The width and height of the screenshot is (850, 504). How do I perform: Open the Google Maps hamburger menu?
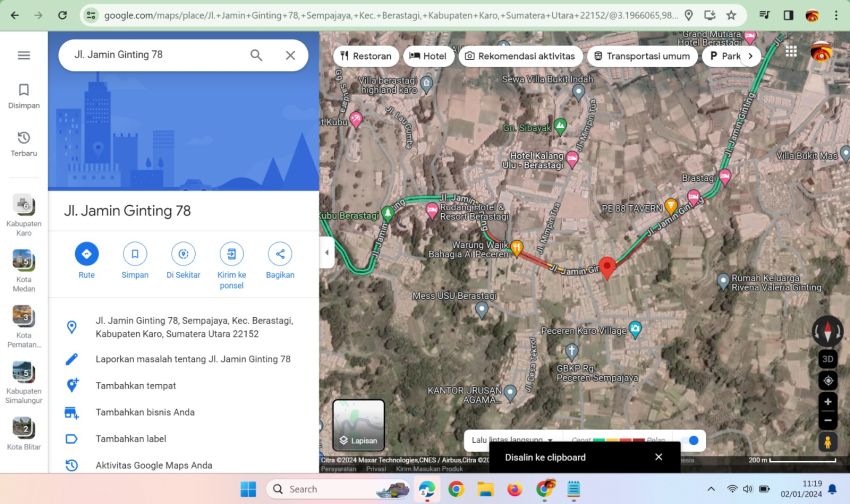24,55
